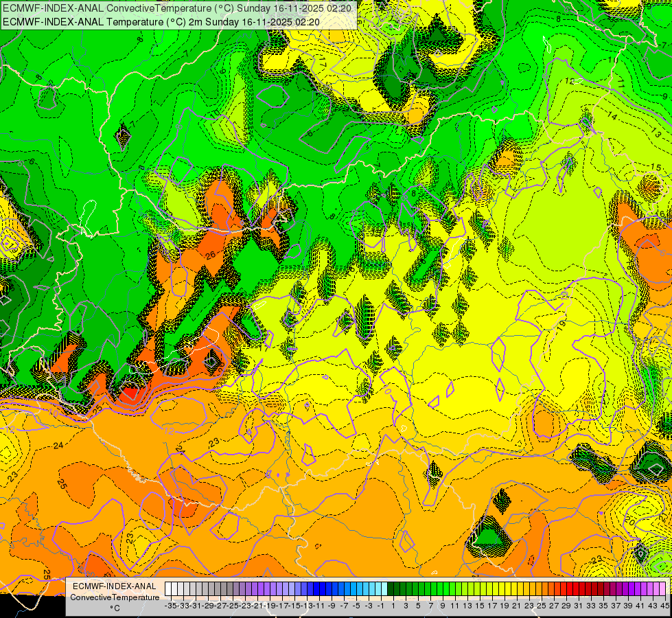Click the pink swatch above legend value 45
Image resolution: width=672 pixels, height=618 pixels.
pyautogui.click(x=662, y=588)
